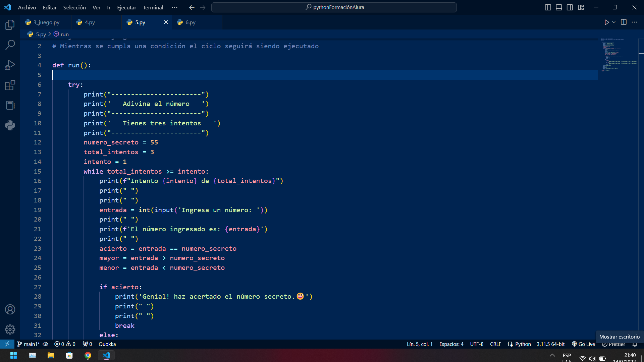Open the Ir menu
This screenshot has height=362, width=644.
[x=109, y=7]
